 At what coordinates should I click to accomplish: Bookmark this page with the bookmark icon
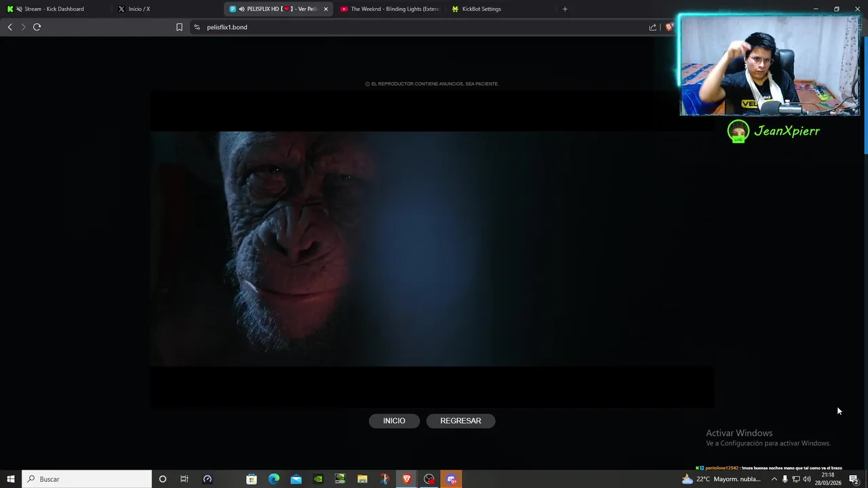[x=179, y=27]
